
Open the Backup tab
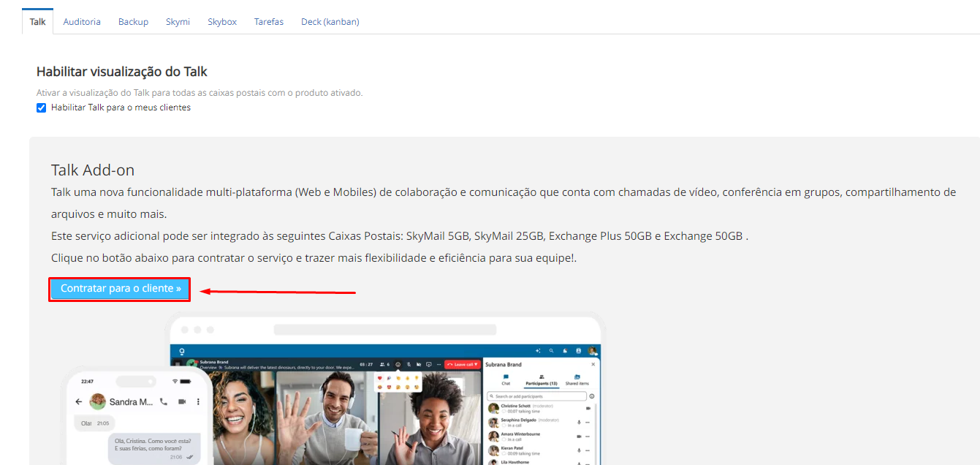133,22
